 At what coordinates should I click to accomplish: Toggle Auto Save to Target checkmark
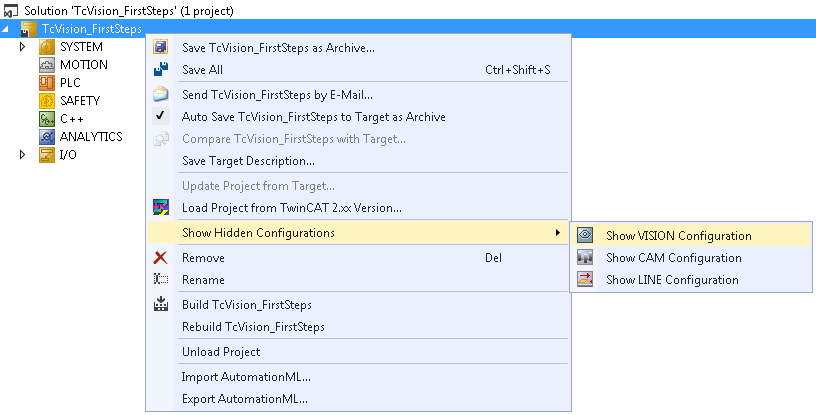161,116
